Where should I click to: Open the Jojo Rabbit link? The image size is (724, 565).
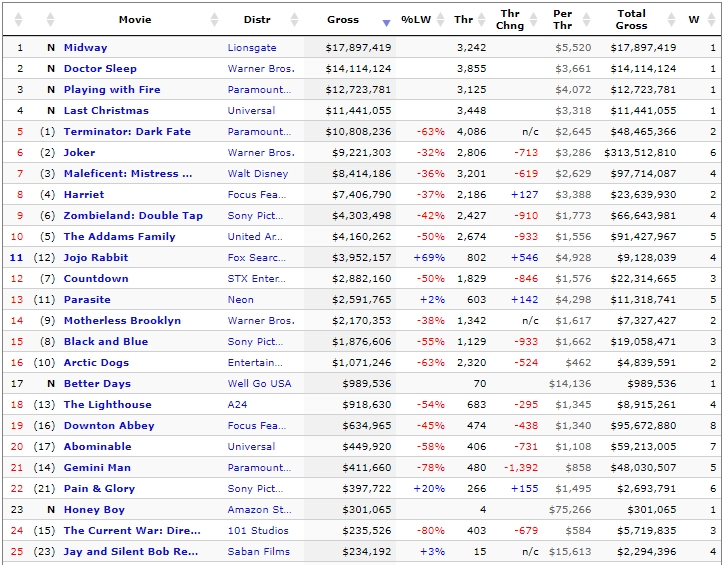[96, 258]
